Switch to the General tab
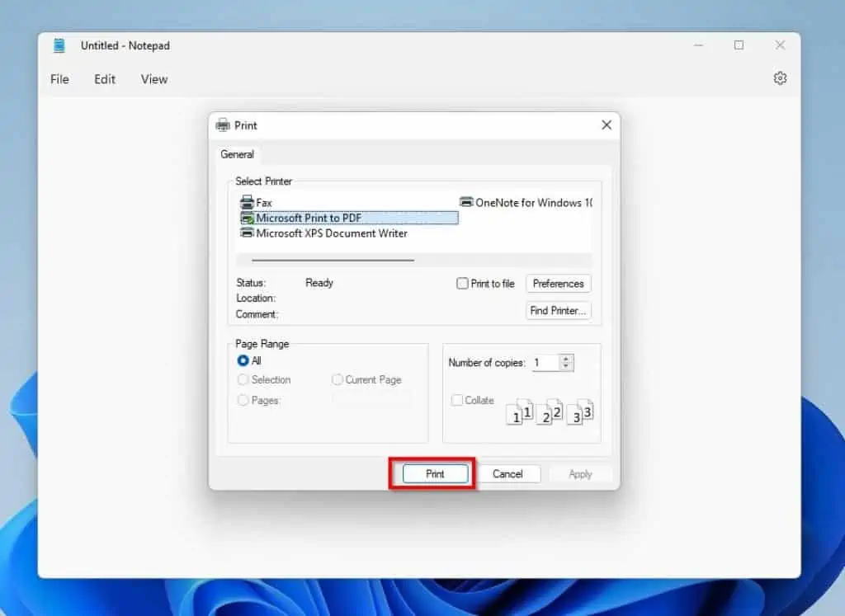Viewport: 845px width, 616px height. [237, 154]
